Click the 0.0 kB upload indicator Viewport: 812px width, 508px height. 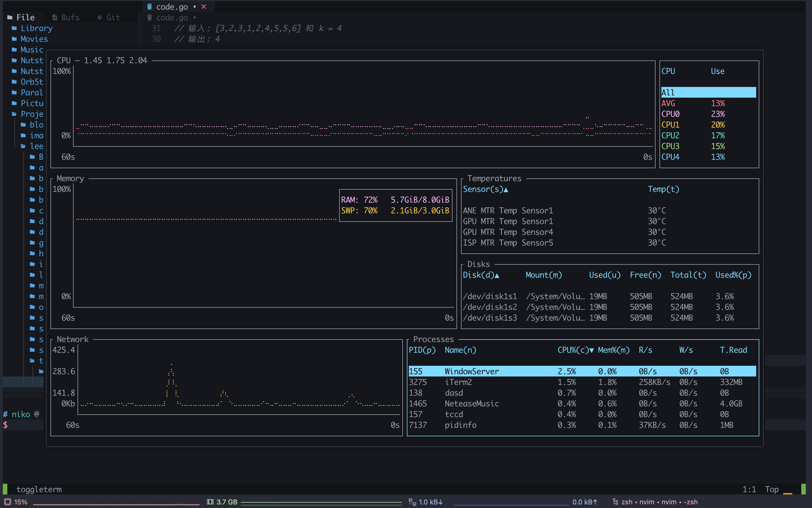click(x=585, y=502)
